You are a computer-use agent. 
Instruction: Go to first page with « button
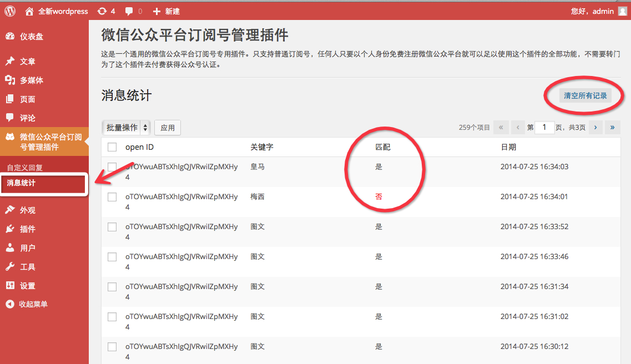[x=501, y=128]
